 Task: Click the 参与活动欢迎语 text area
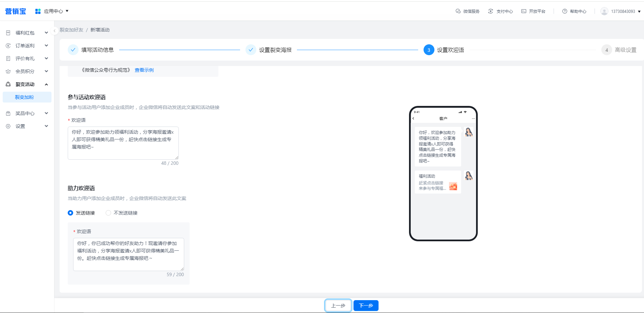click(x=123, y=143)
